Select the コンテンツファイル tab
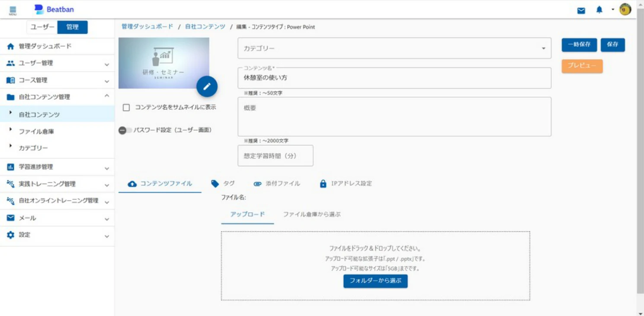 (160, 184)
